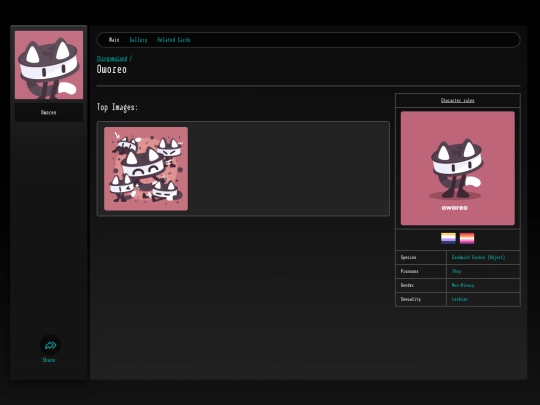540x405 pixels.
Task: Click the Top Images heading
Action: (x=117, y=107)
